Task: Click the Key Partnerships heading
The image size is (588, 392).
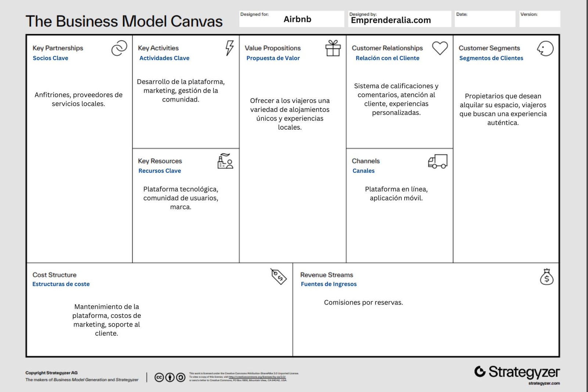Action: tap(58, 48)
